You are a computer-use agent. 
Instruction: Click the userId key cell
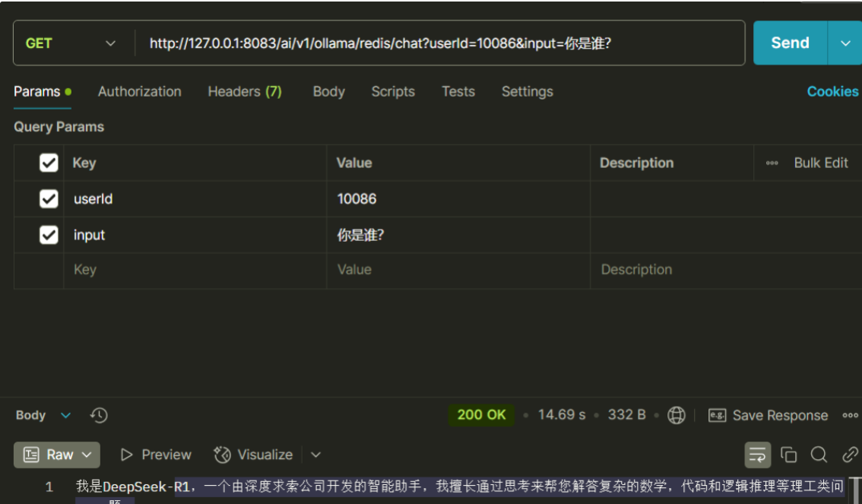click(x=195, y=198)
